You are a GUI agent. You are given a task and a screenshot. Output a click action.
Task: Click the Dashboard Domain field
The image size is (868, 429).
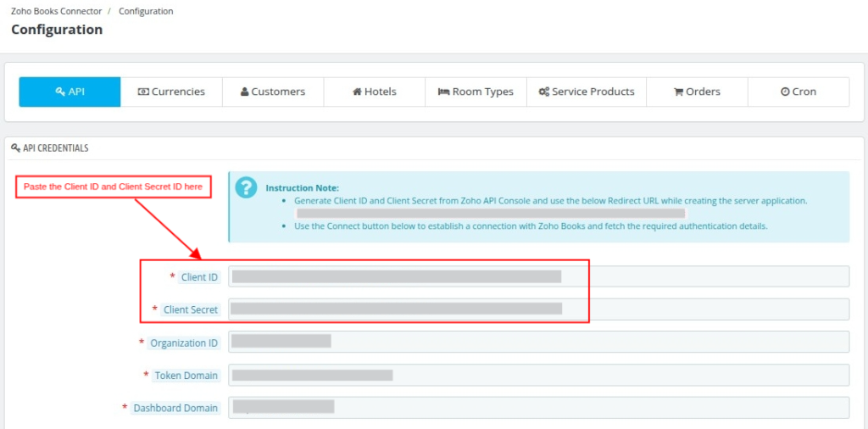click(x=538, y=408)
